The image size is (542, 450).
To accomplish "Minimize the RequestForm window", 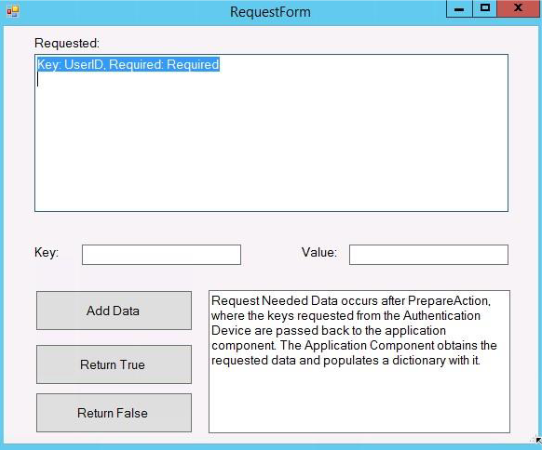I will coord(459,9).
